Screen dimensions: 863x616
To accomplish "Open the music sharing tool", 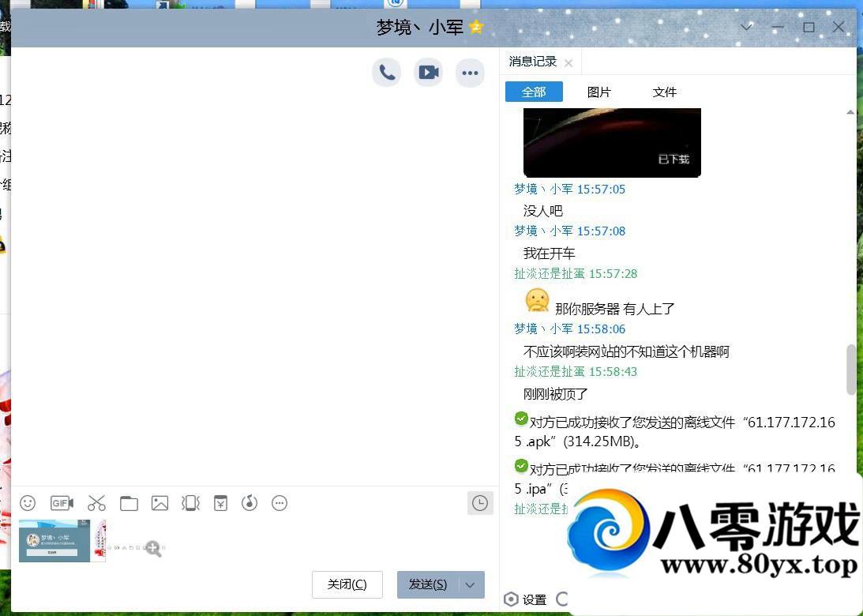I will 250,503.
